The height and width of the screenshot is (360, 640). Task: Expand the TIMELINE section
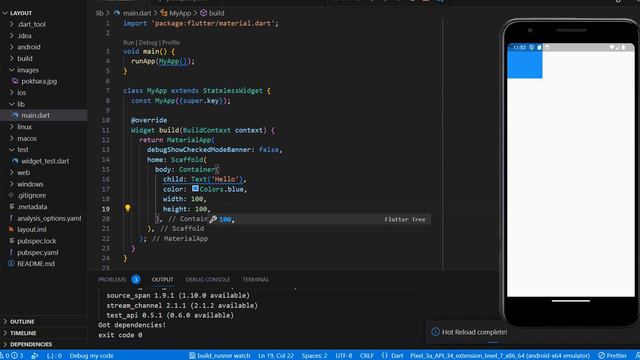point(23,333)
